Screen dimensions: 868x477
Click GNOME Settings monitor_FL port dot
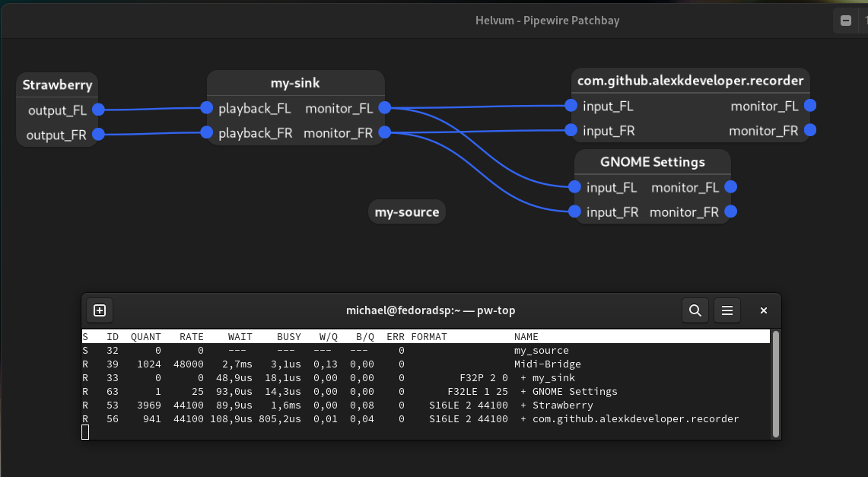(x=731, y=186)
